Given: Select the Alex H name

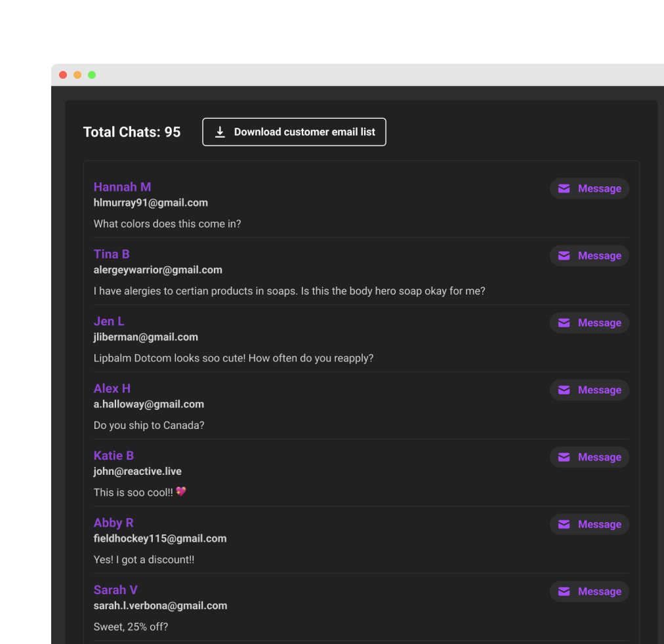Looking at the screenshot, I should point(112,388).
